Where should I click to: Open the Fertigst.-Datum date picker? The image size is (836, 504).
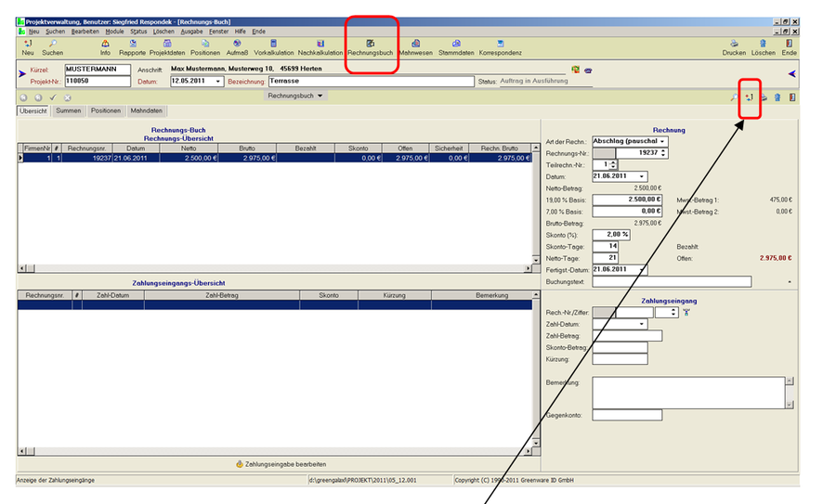pyautogui.click(x=642, y=270)
